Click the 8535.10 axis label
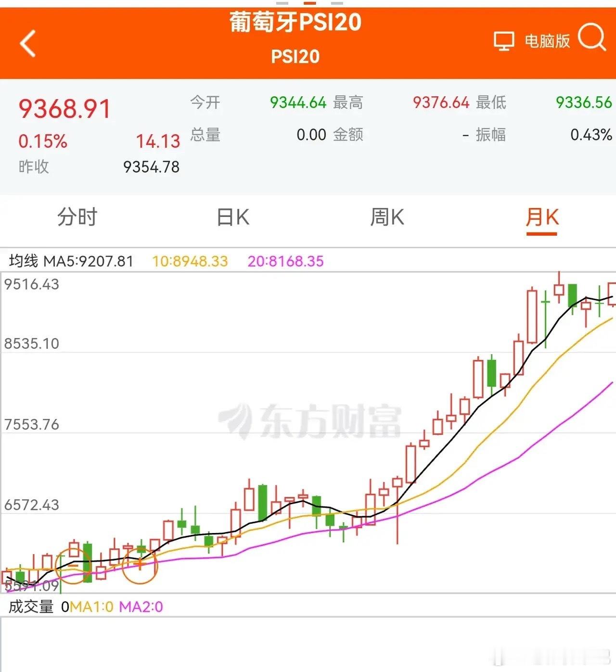The width and height of the screenshot is (616, 672). [x=32, y=343]
